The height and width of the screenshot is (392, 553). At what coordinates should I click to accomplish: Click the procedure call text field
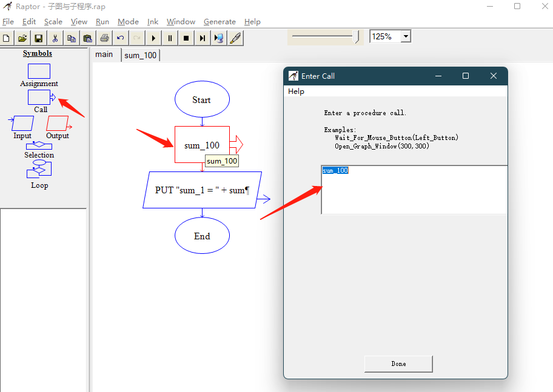pos(414,190)
